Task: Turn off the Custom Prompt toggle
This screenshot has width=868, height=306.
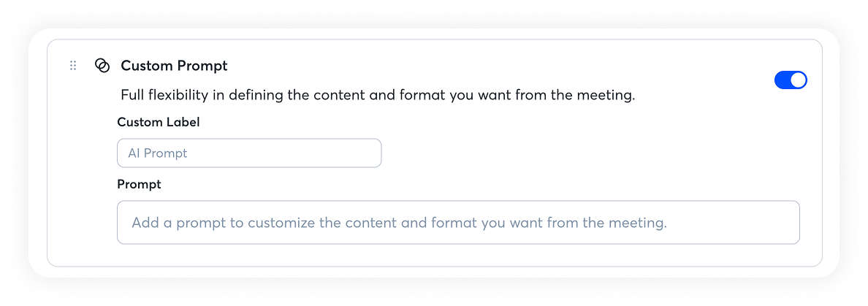Action: point(790,80)
